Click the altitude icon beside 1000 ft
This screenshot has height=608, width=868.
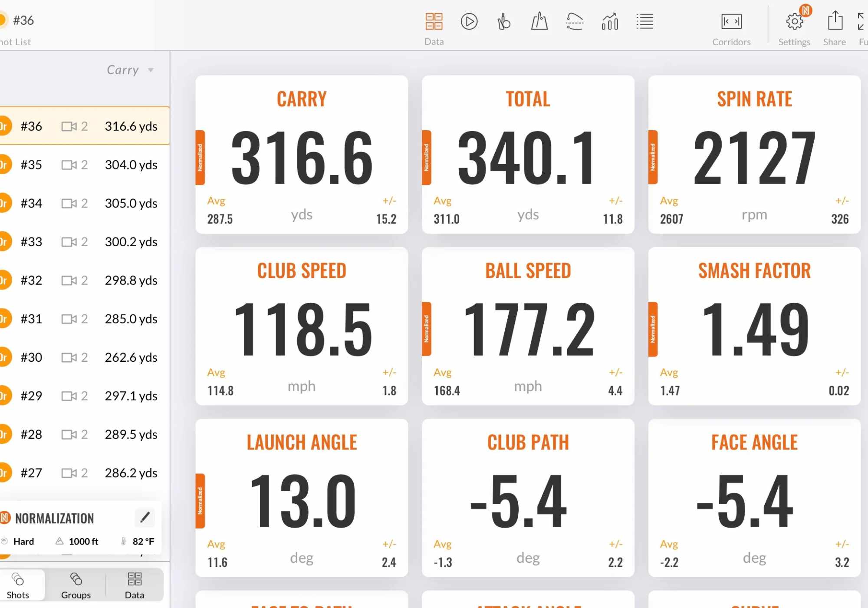59,541
